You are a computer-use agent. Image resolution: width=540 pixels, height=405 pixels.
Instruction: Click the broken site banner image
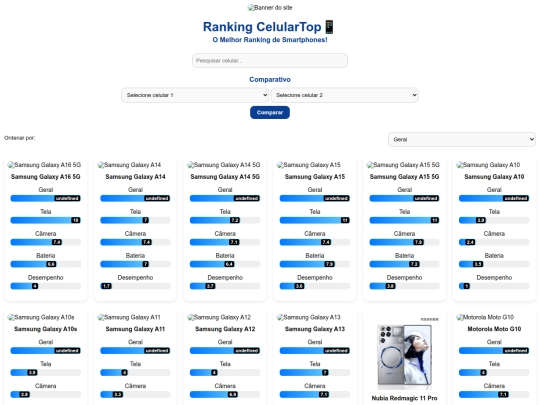tap(270, 8)
